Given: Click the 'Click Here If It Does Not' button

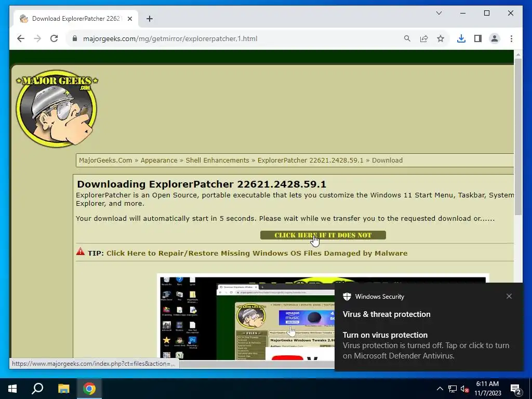Looking at the screenshot, I should pyautogui.click(x=323, y=235).
